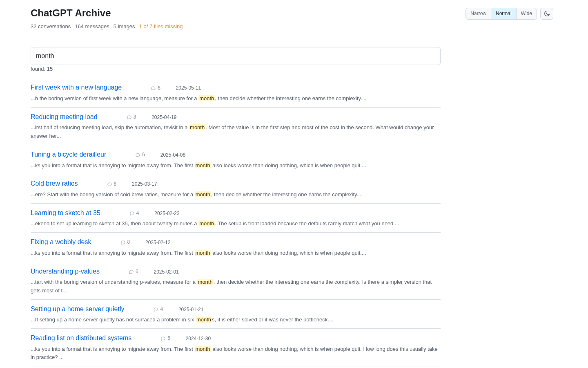Click the '1 of 7 files missing' warning
Screen dimensions: 588x368
161,27
